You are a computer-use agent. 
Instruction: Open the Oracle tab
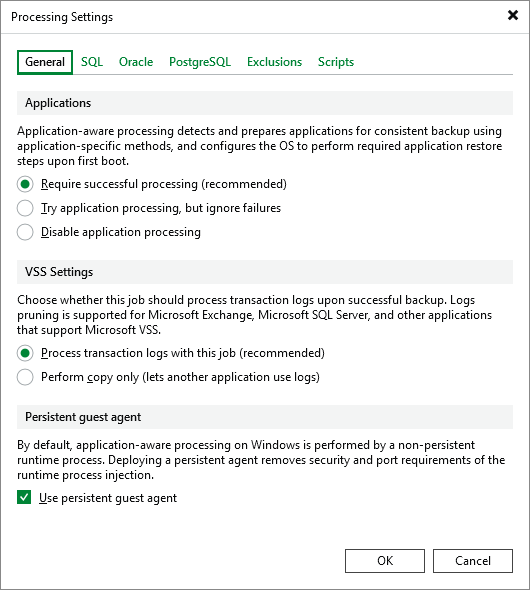click(136, 62)
